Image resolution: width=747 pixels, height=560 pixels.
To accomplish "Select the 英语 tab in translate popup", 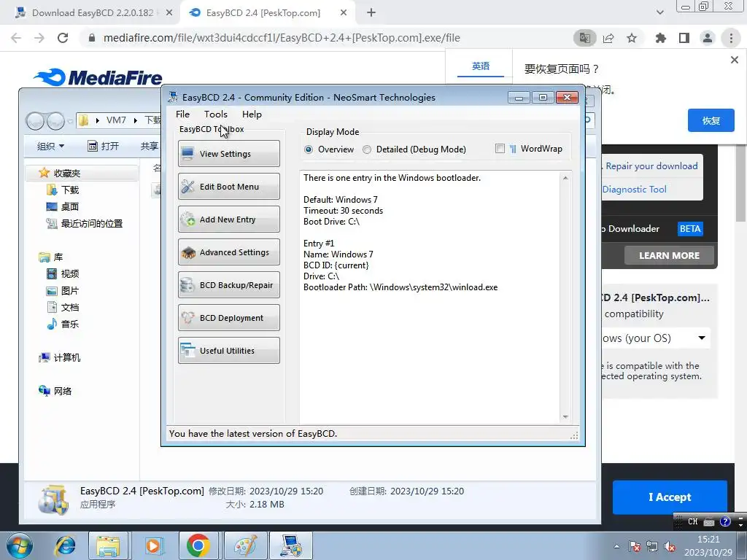I will (481, 66).
